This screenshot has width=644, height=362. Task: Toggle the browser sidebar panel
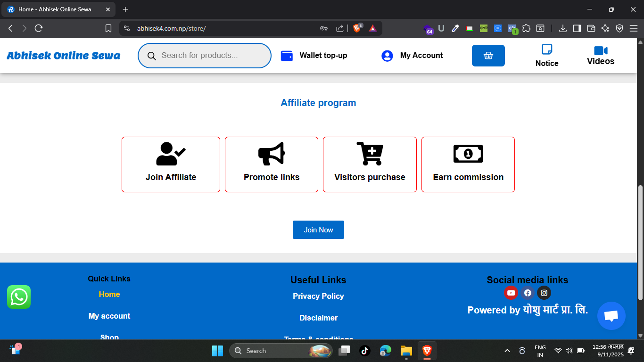[x=577, y=28]
